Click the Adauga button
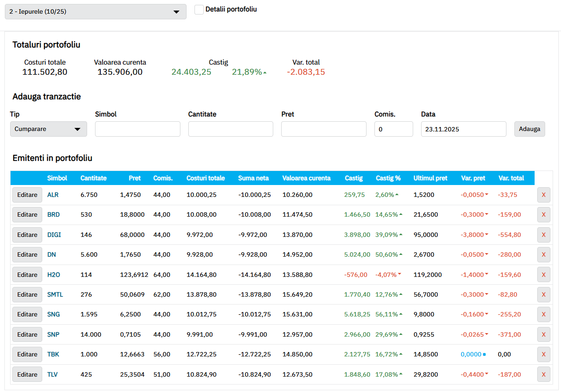The image size is (561, 392). click(x=529, y=129)
